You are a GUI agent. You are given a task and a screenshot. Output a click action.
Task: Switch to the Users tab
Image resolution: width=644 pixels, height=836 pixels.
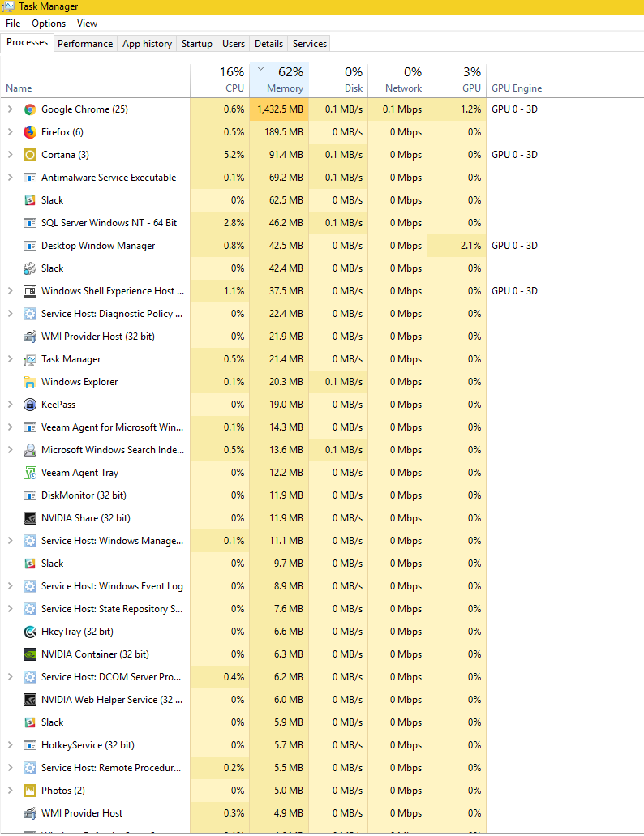234,44
